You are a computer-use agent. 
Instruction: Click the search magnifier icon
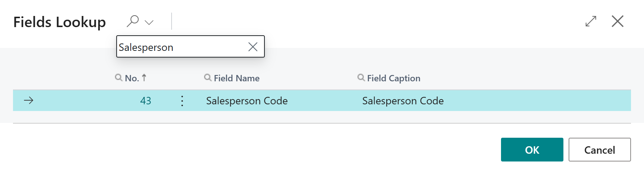[133, 21]
